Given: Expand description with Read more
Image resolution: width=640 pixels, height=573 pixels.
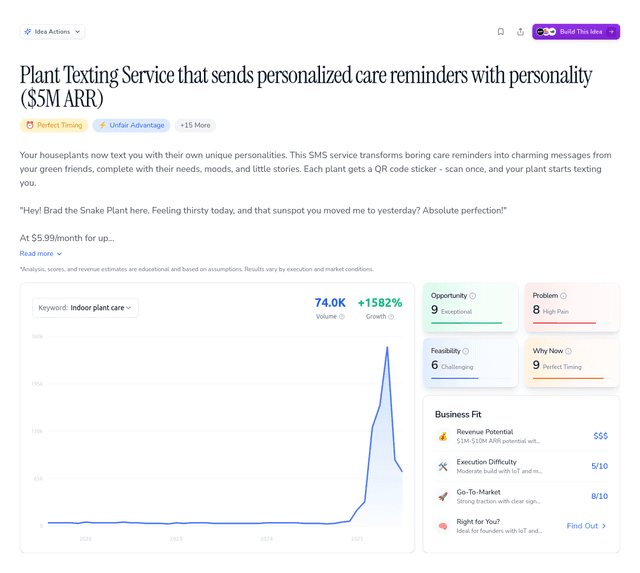Looking at the screenshot, I should click(41, 254).
